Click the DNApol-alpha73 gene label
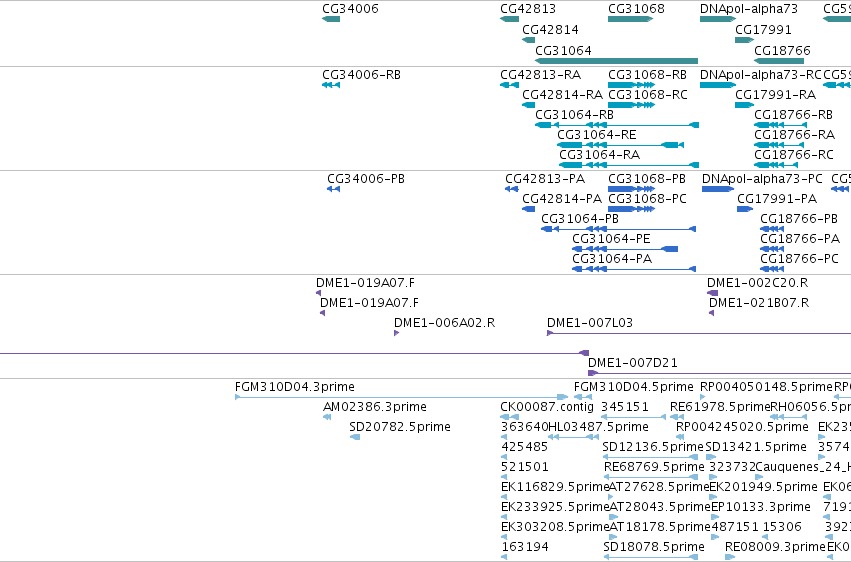 (x=749, y=9)
